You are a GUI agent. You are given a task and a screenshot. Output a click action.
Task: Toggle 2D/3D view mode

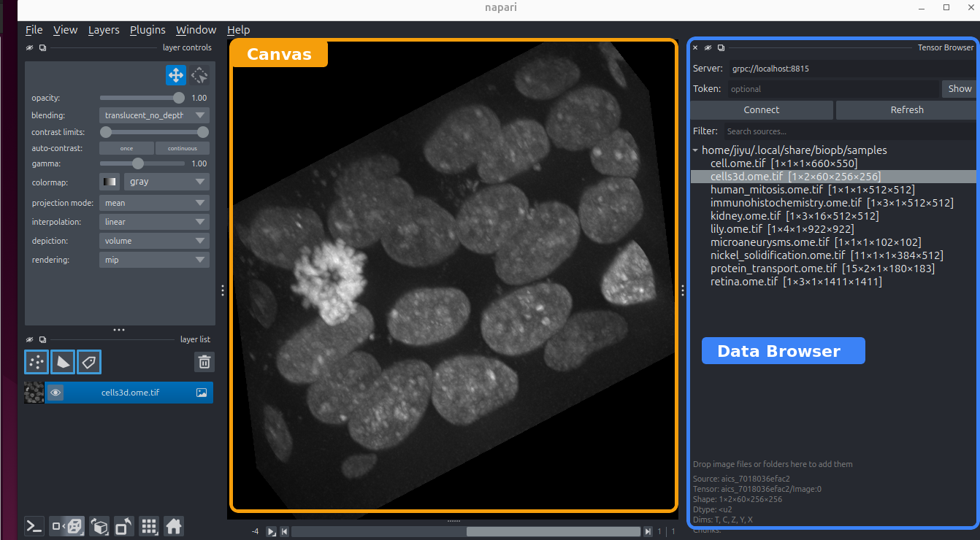coord(67,526)
